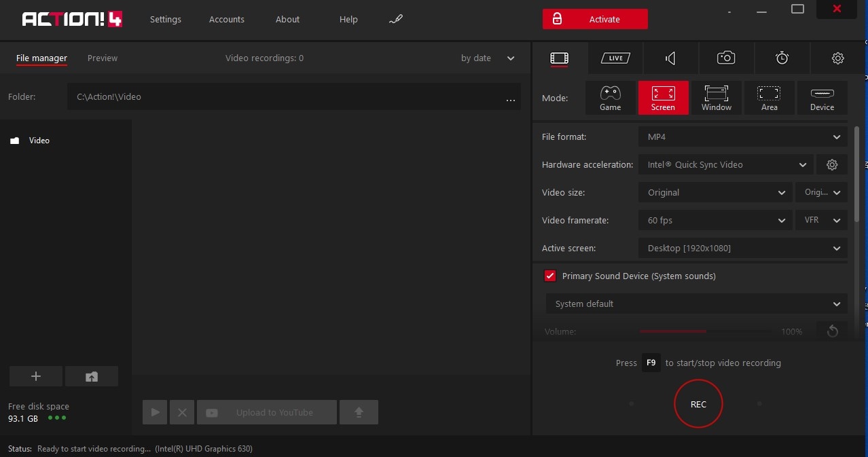
Task: Toggle Primary Sound Device checkbox
Action: coord(550,276)
